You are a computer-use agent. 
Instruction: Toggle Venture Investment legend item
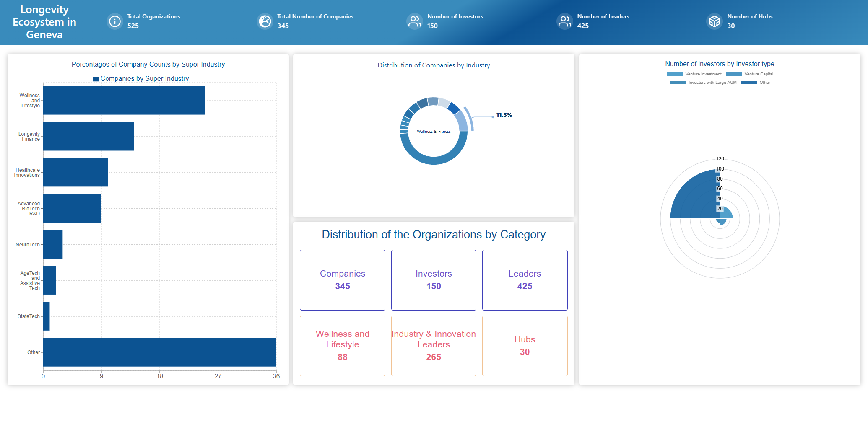coord(694,74)
